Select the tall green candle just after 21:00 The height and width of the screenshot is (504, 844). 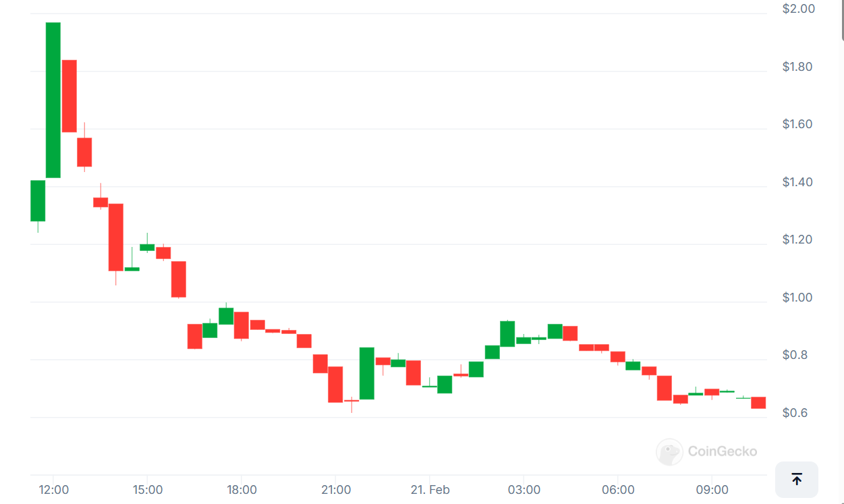[366, 373]
